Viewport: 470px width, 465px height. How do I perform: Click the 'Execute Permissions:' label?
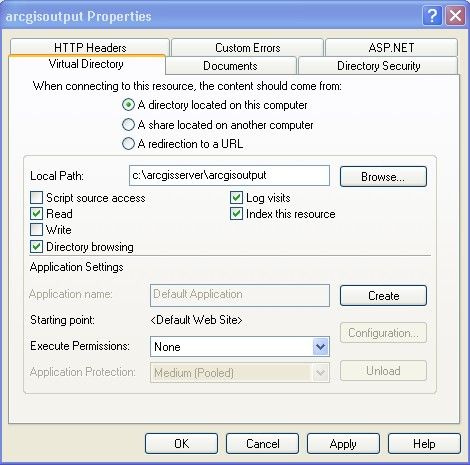pyautogui.click(x=80, y=346)
